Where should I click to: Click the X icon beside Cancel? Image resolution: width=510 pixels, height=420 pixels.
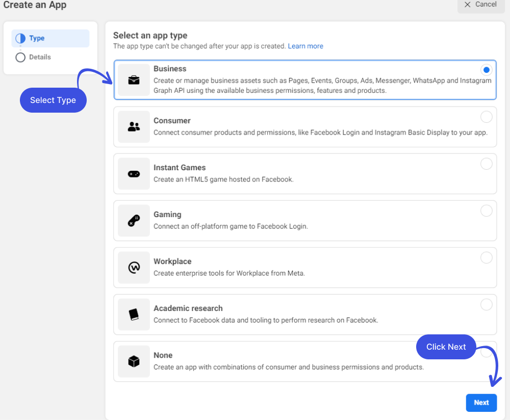coord(467,5)
